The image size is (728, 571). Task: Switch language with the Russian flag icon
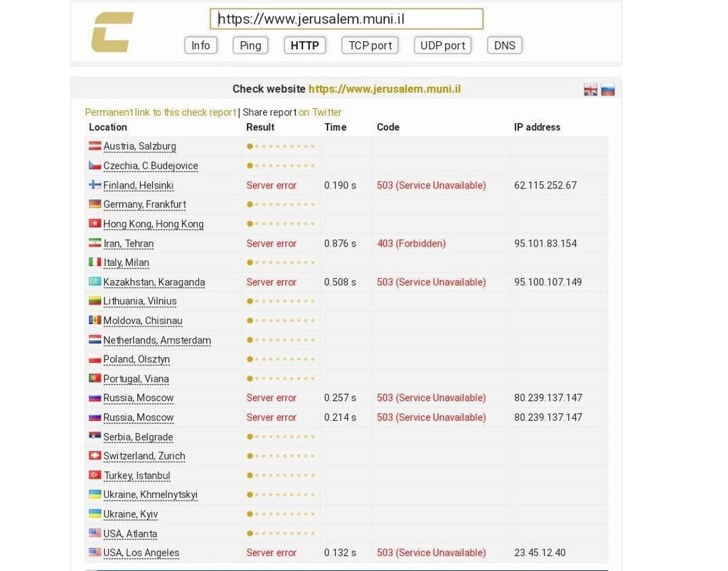(x=608, y=90)
